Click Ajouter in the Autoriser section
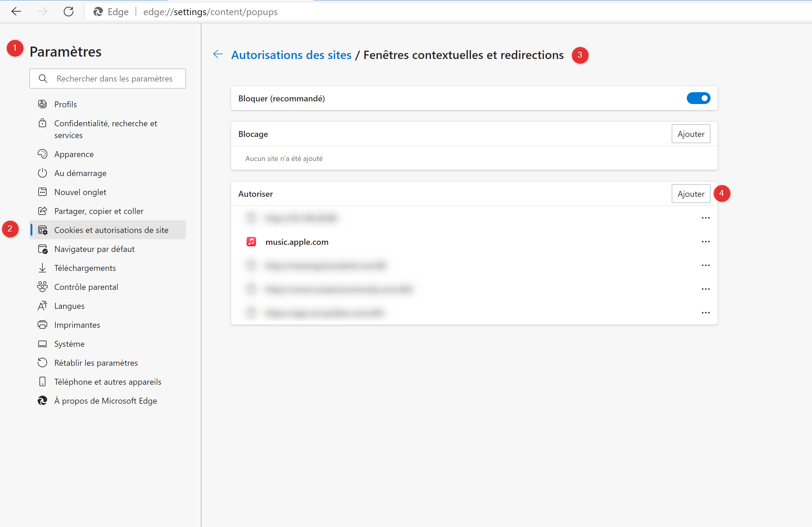Image resolution: width=812 pixels, height=527 pixels. tap(691, 194)
